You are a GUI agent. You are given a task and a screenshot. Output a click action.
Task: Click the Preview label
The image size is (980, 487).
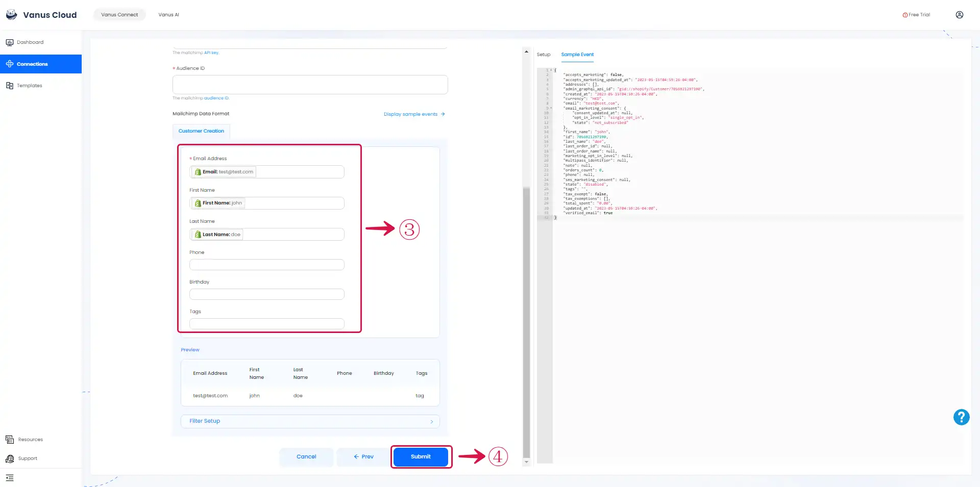click(190, 350)
